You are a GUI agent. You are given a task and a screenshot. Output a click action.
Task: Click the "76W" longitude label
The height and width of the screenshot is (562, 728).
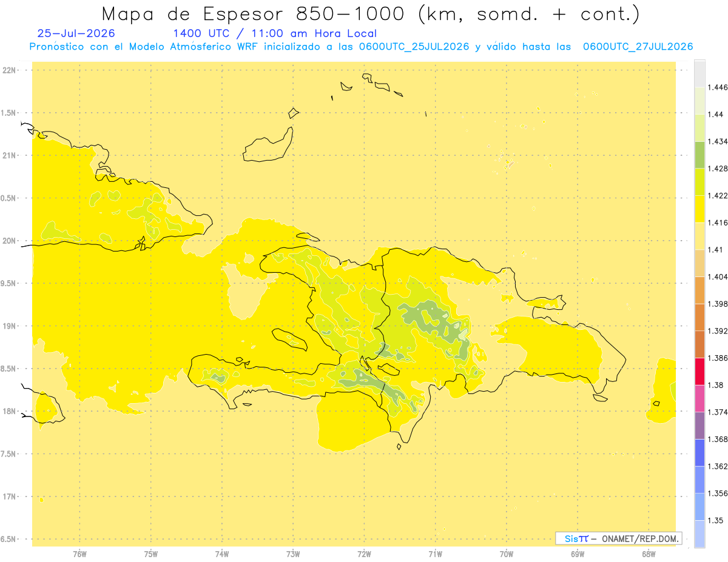79,554
